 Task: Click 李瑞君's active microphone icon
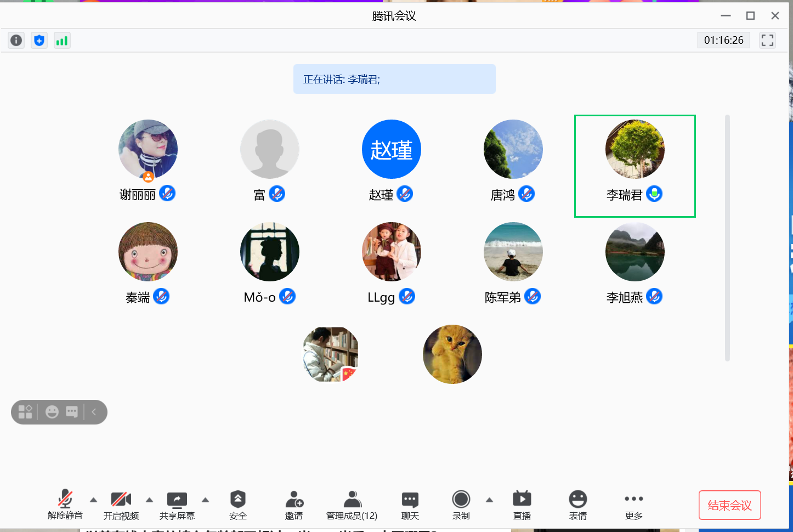[x=654, y=194]
